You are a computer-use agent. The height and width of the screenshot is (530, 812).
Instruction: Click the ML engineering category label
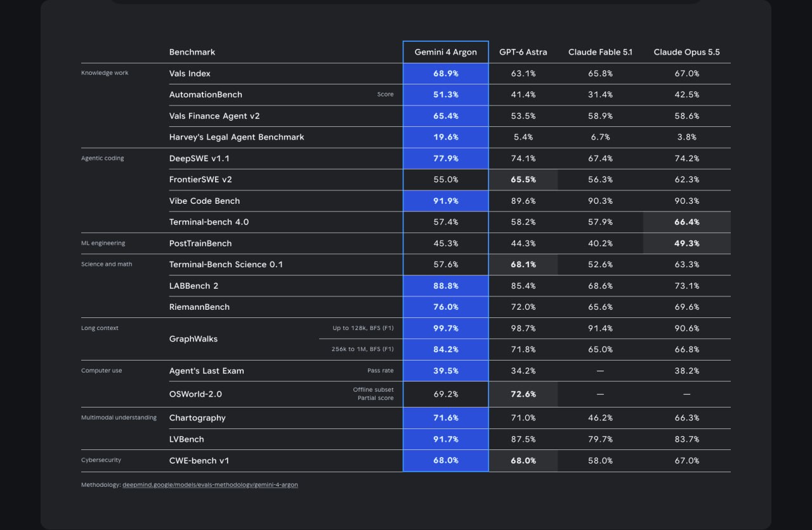click(103, 243)
